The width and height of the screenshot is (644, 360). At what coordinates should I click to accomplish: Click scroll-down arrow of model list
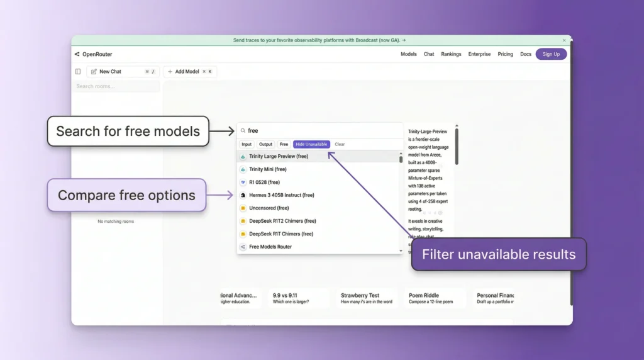401,250
